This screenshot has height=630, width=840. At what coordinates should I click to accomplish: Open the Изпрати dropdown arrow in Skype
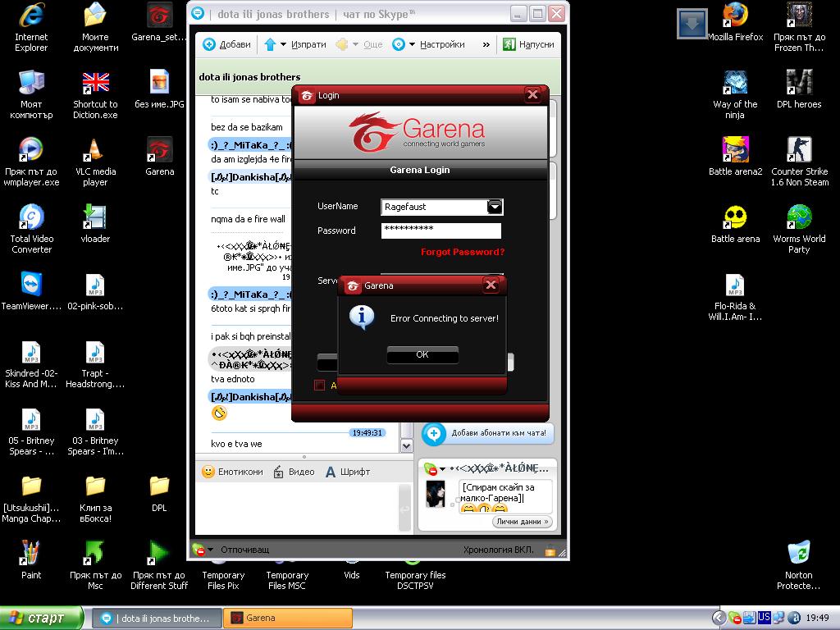pyautogui.click(x=283, y=44)
